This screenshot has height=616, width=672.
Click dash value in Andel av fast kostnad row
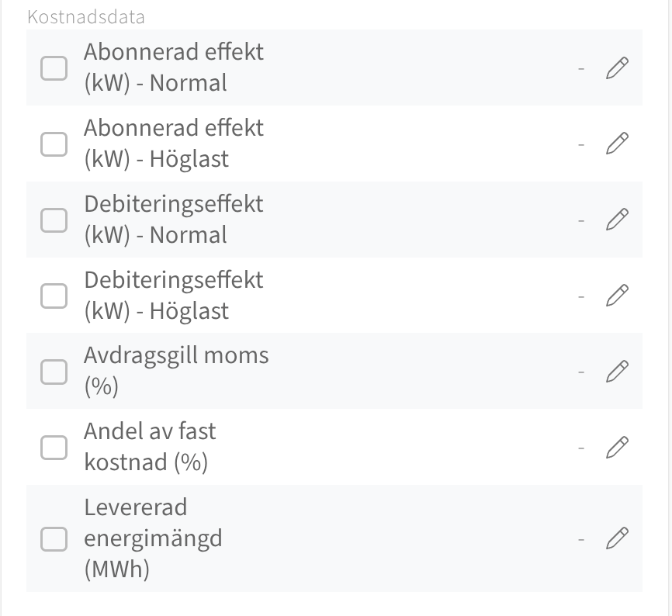click(x=580, y=448)
